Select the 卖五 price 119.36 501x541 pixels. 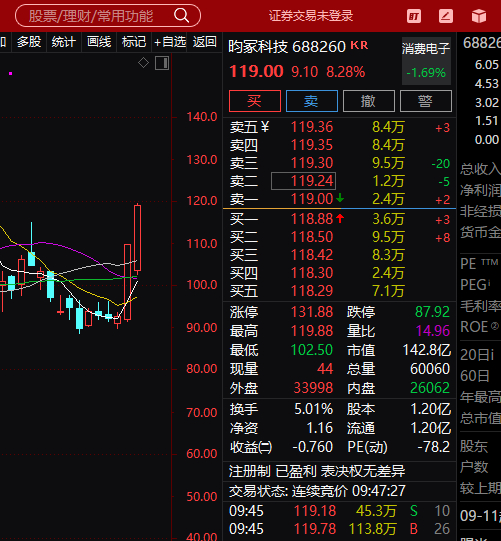point(312,127)
